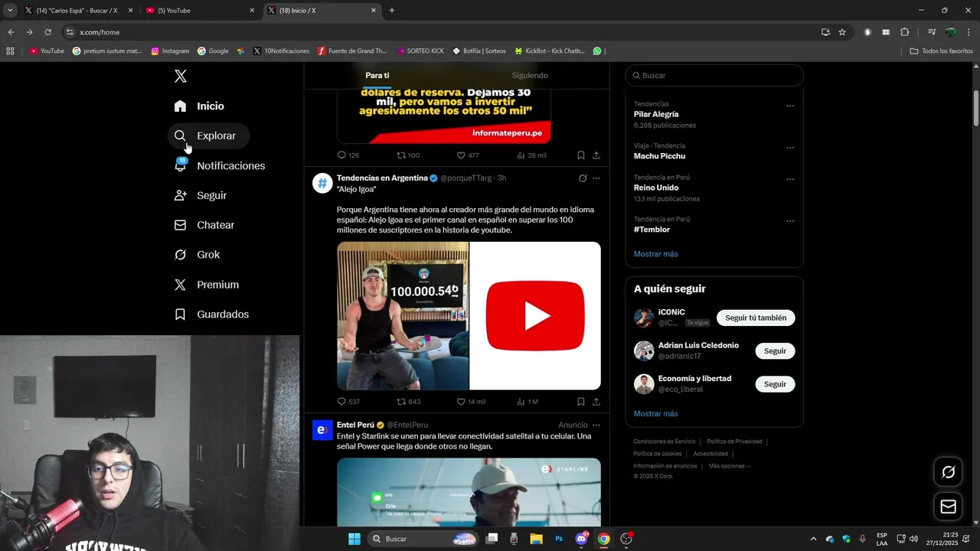980x551 pixels.
Task: Open the tab search dropdown
Action: tap(10, 11)
